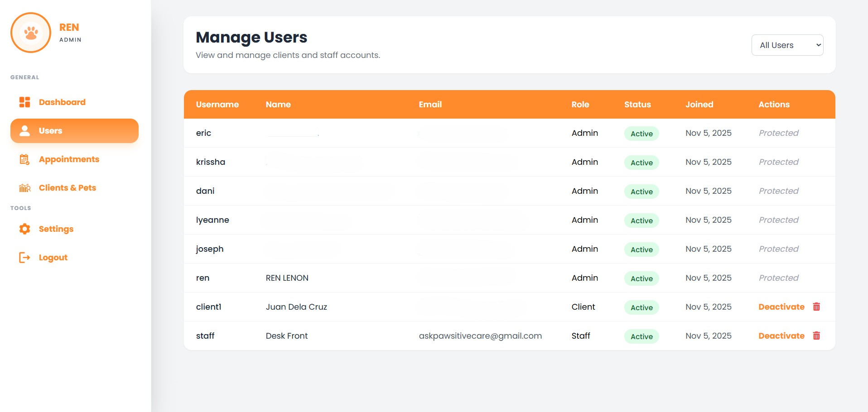868x412 pixels.
Task: Click askpawsitivecare@gmail.com email address
Action: (x=480, y=336)
